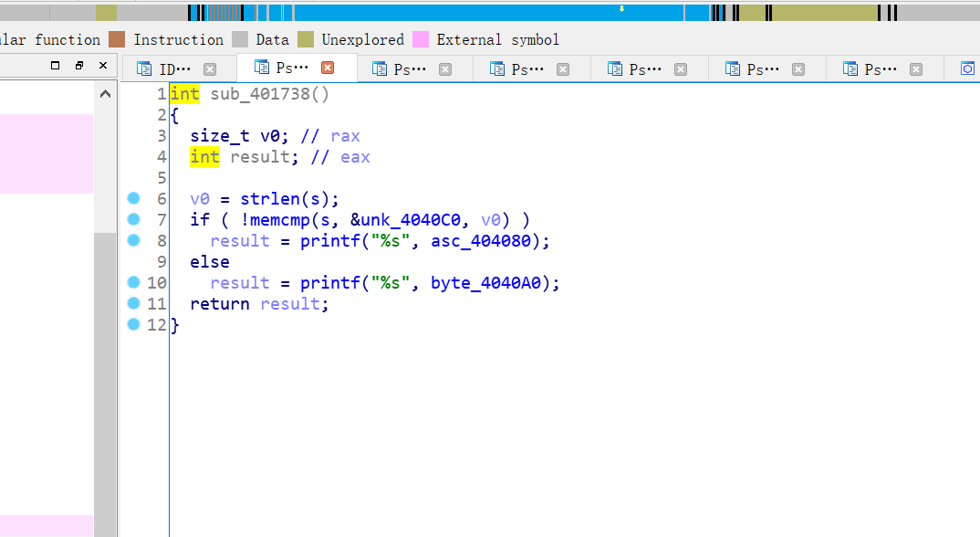Viewport: 980px width, 537px height.
Task: Close the left panel with its x
Action: tap(103, 65)
